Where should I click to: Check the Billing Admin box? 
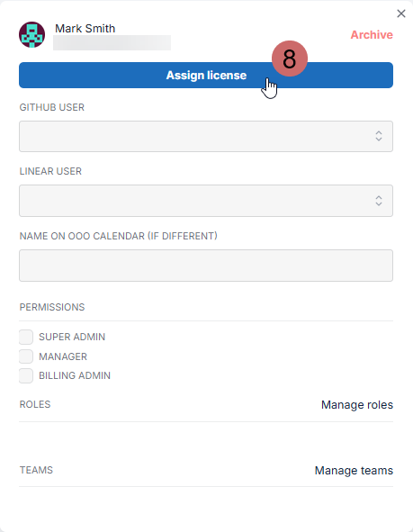pos(26,375)
